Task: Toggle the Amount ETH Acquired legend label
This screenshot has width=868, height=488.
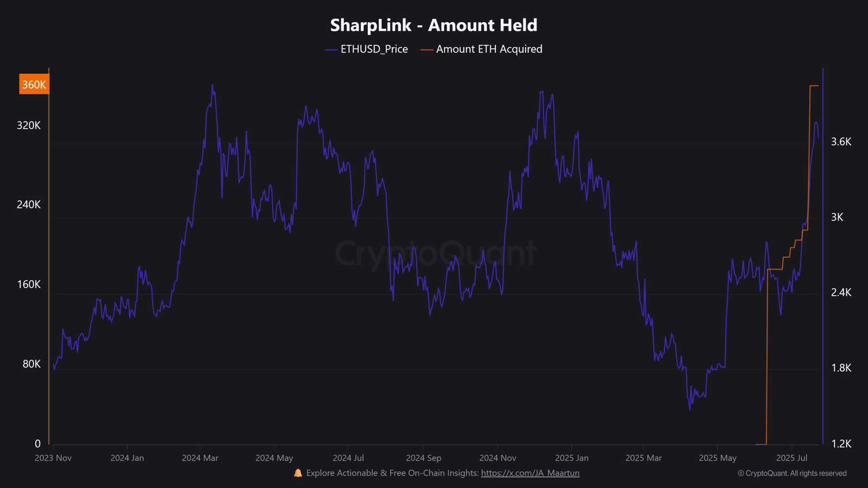Action: pos(489,49)
